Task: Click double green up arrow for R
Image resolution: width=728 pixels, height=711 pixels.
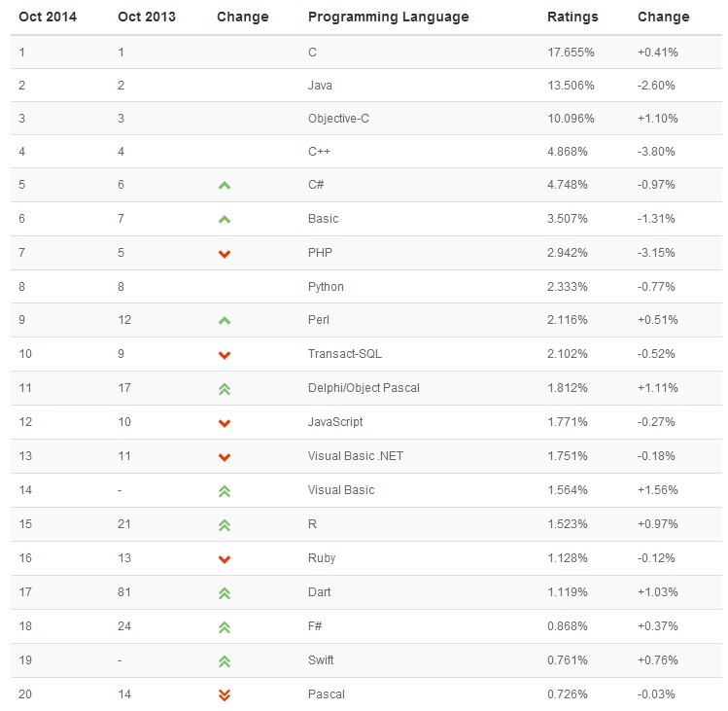Action: click(225, 524)
